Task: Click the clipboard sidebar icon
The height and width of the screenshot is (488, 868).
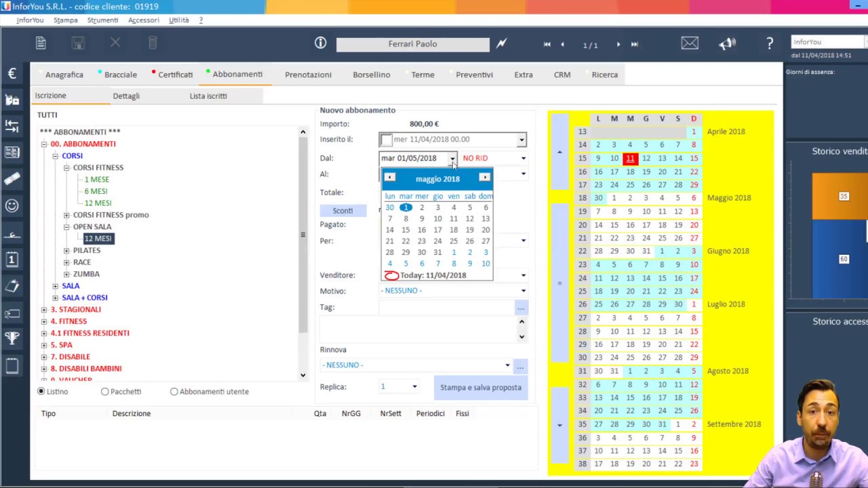Action: coord(12,287)
